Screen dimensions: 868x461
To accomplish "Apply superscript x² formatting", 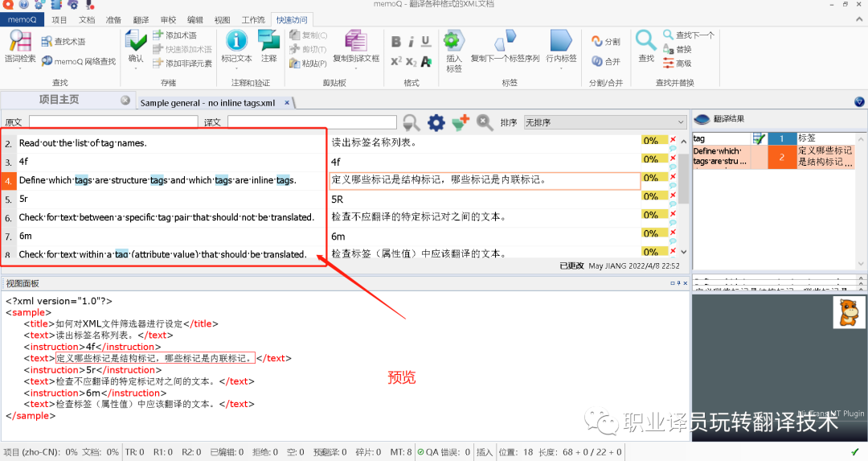I will [396, 61].
